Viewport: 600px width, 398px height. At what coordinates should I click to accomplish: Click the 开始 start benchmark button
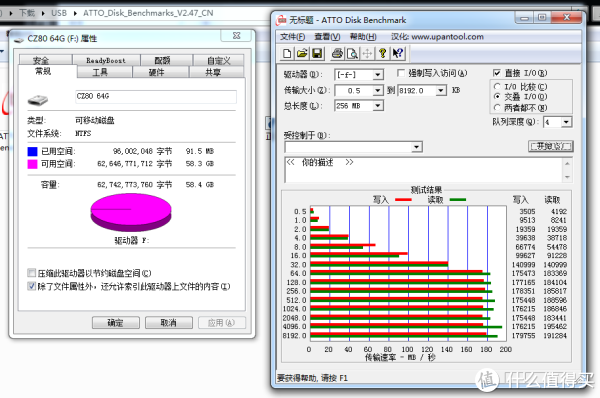point(551,146)
